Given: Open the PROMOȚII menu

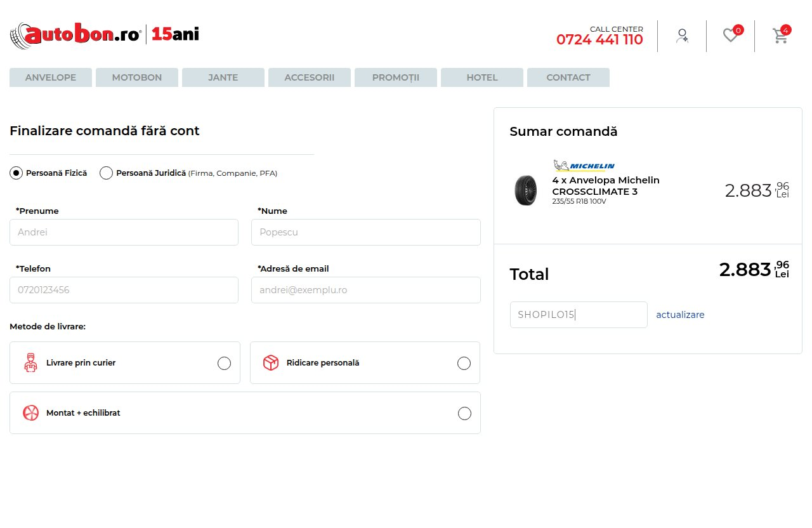Looking at the screenshot, I should [x=396, y=77].
